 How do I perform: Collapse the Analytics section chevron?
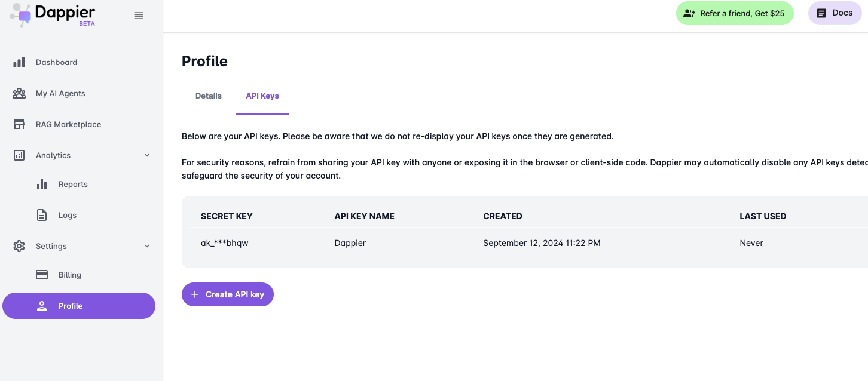click(x=147, y=155)
